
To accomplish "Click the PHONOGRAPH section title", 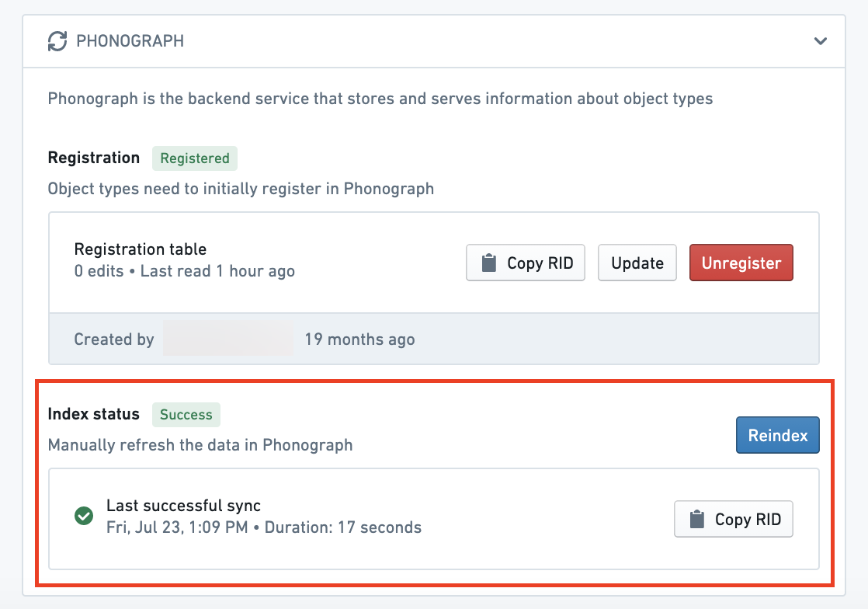I will pyautogui.click(x=130, y=41).
